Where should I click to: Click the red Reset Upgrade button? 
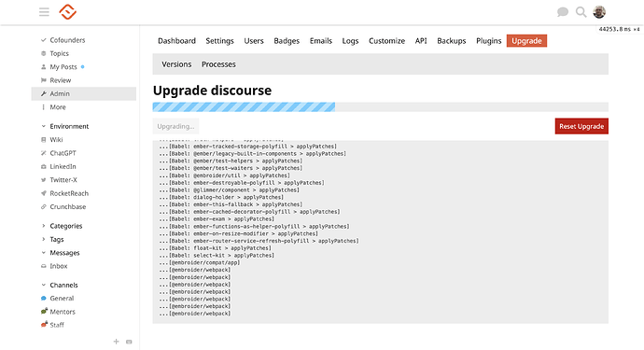point(581,126)
